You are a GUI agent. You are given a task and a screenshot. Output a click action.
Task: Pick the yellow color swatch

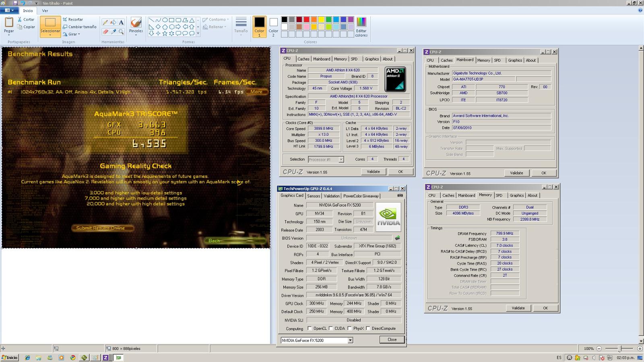pos(321,19)
